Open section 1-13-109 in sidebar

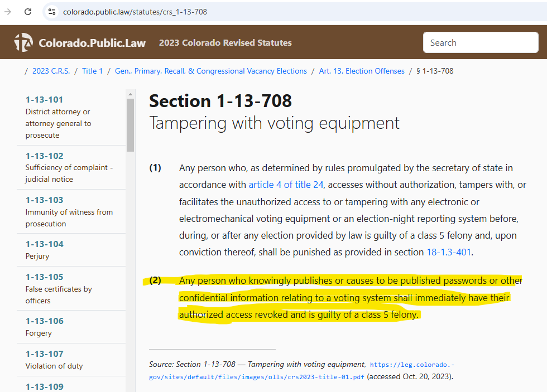(x=44, y=387)
